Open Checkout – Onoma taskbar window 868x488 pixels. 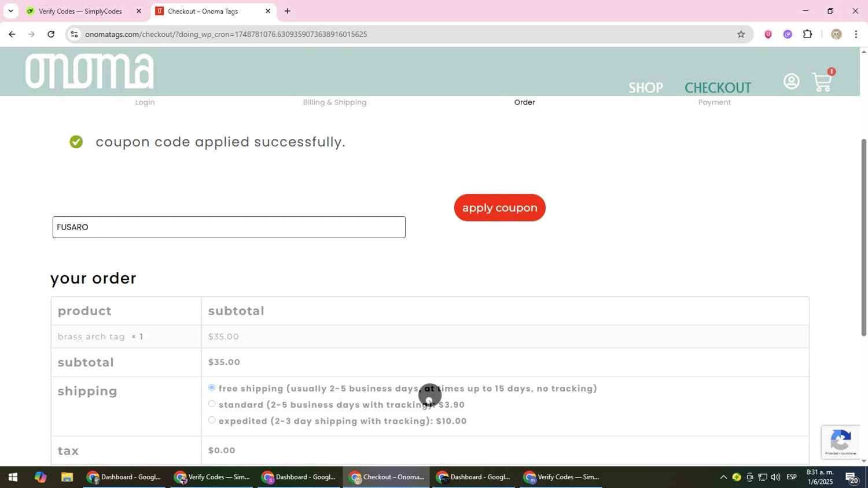387,478
